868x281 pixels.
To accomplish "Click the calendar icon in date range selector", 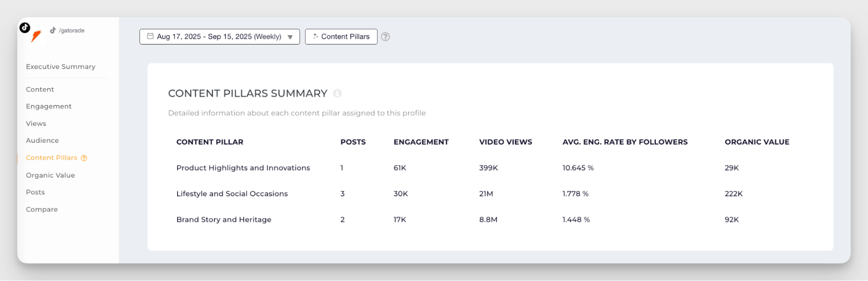I will 150,36.
